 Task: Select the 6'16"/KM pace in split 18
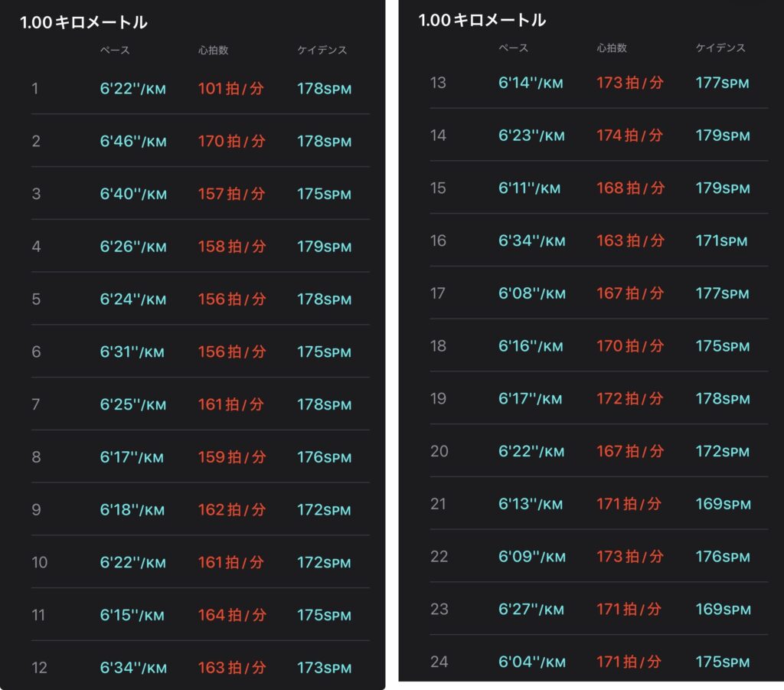point(531,345)
